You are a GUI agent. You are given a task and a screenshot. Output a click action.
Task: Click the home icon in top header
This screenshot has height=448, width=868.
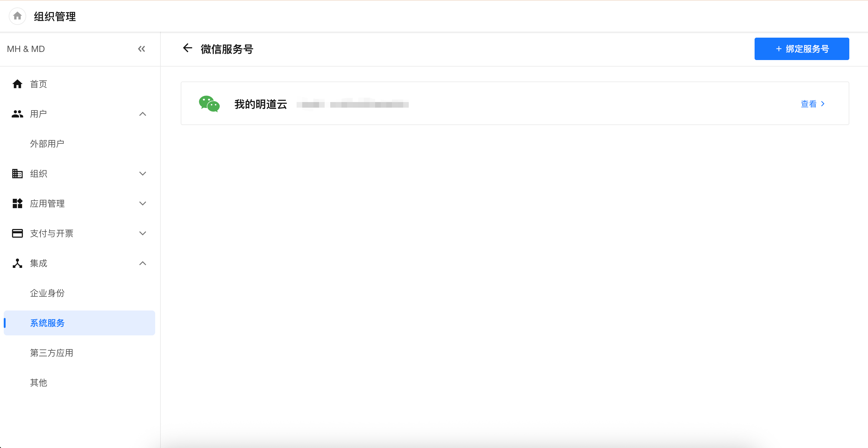pos(17,16)
